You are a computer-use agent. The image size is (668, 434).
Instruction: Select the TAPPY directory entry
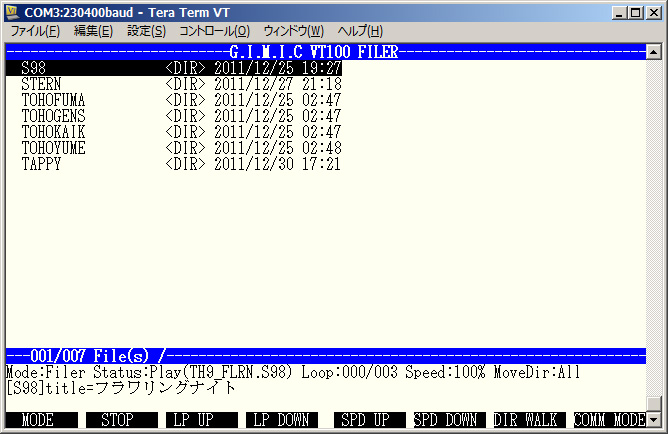pyautogui.click(x=41, y=164)
